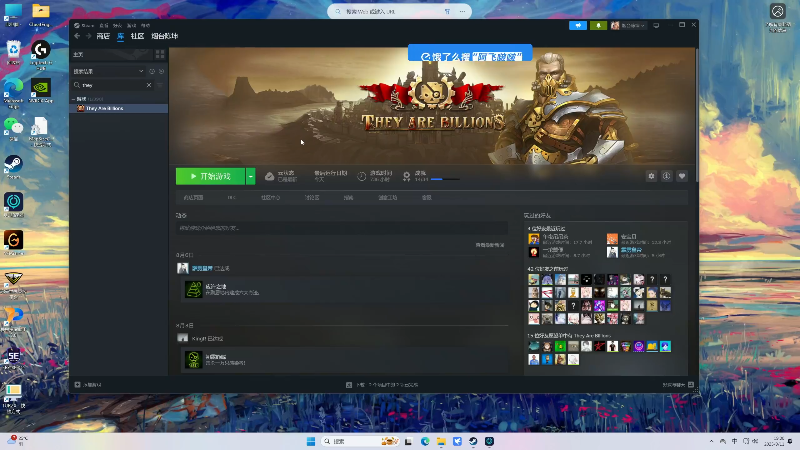Collapse the games category in library list
800x450 pixels.
[x=73, y=99]
